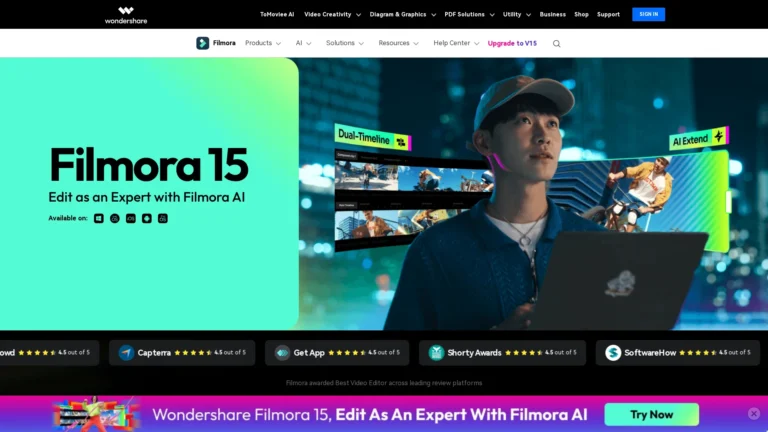Click the Wondershare logo in the header
The width and height of the screenshot is (768, 432).
(x=125, y=15)
